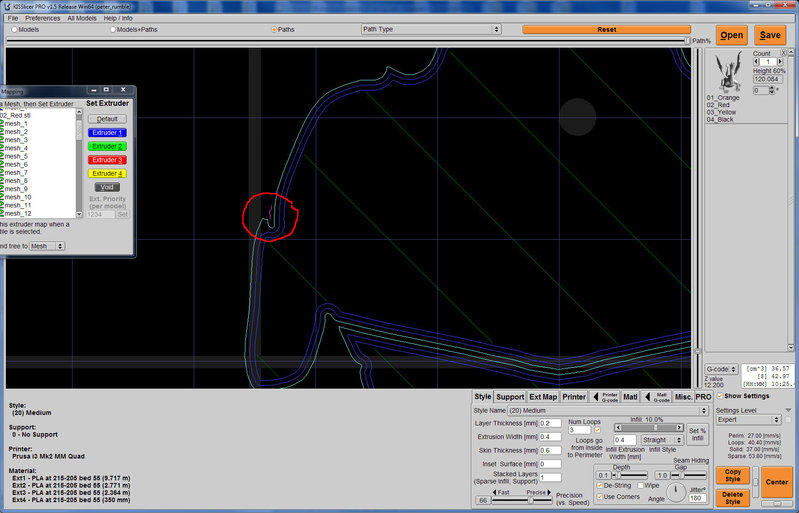Minimize the Mapping dialog window
The width and height of the screenshot is (799, 513).
[x=93, y=90]
